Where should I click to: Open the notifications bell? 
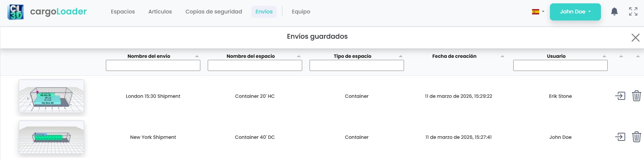tap(614, 12)
